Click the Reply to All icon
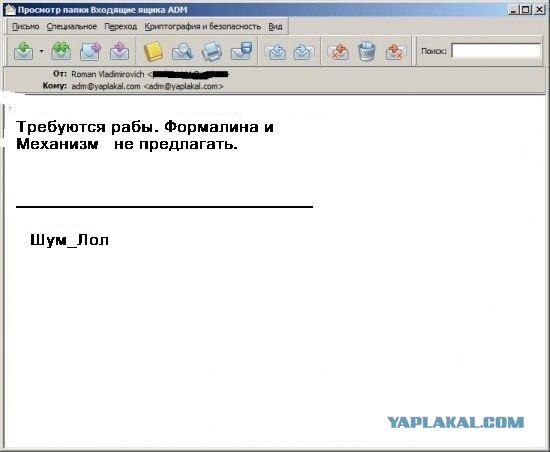The height and width of the screenshot is (452, 550). pyautogui.click(x=61, y=51)
